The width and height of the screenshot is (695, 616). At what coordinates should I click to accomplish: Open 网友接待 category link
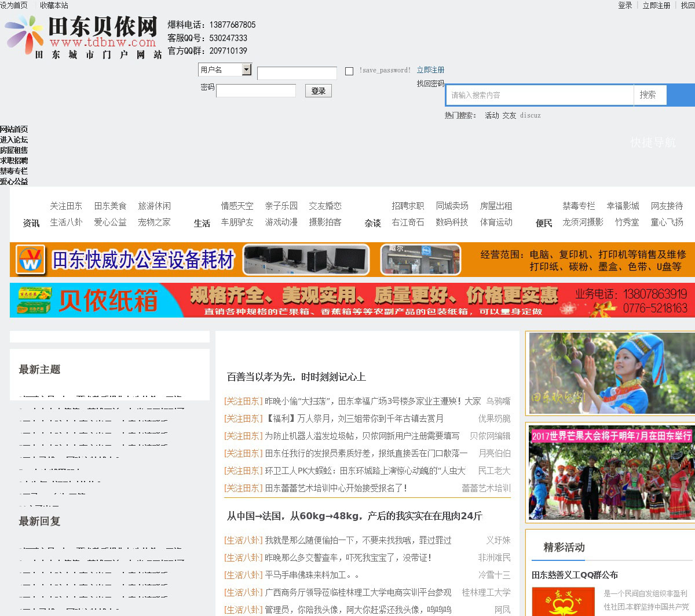click(667, 206)
